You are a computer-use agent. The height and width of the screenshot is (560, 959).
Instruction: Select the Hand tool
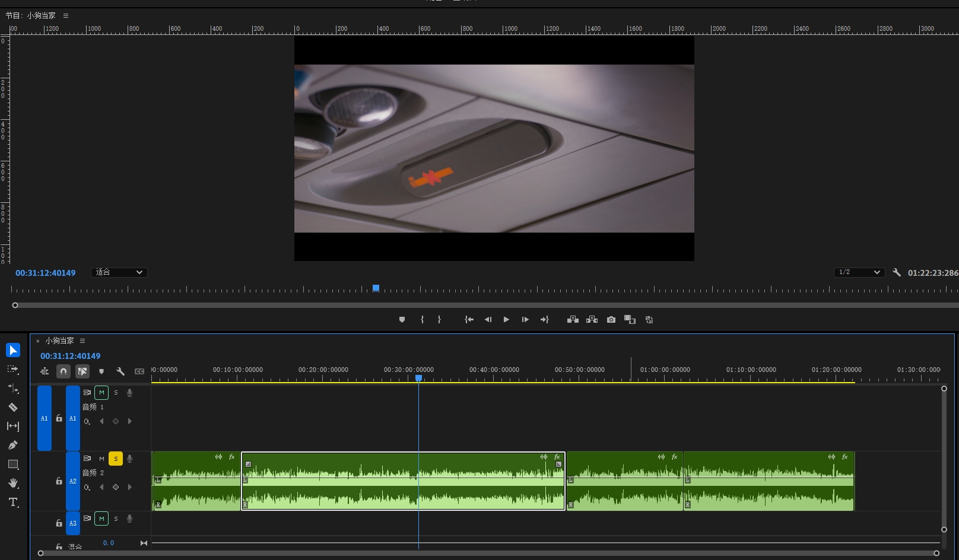click(x=13, y=483)
